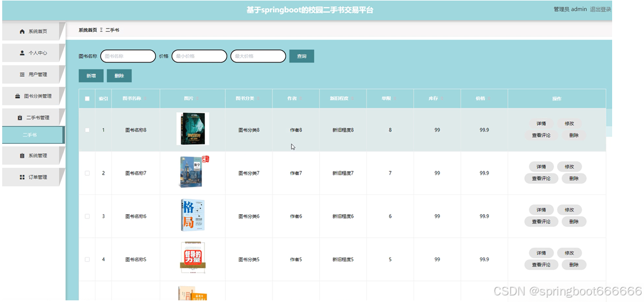Screen dimensions: 644x302
Task: Click the sort icon in 作者 column header
Action: pyautogui.click(x=301, y=98)
